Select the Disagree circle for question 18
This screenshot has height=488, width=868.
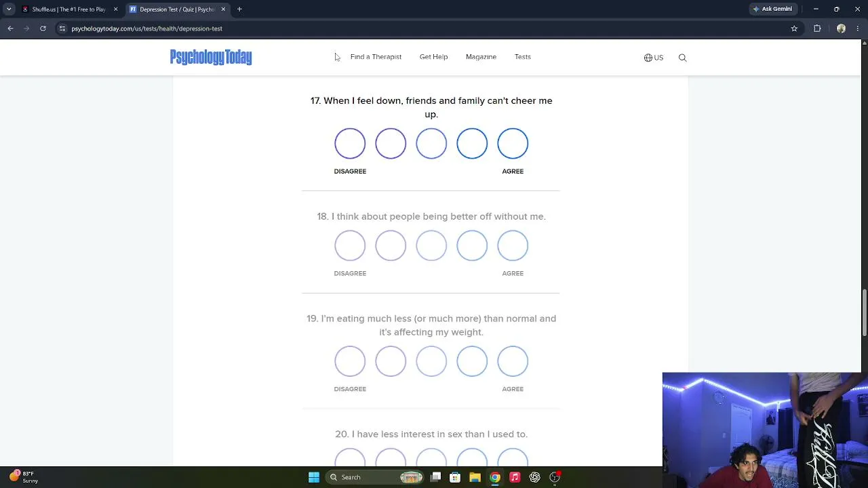[350, 245]
